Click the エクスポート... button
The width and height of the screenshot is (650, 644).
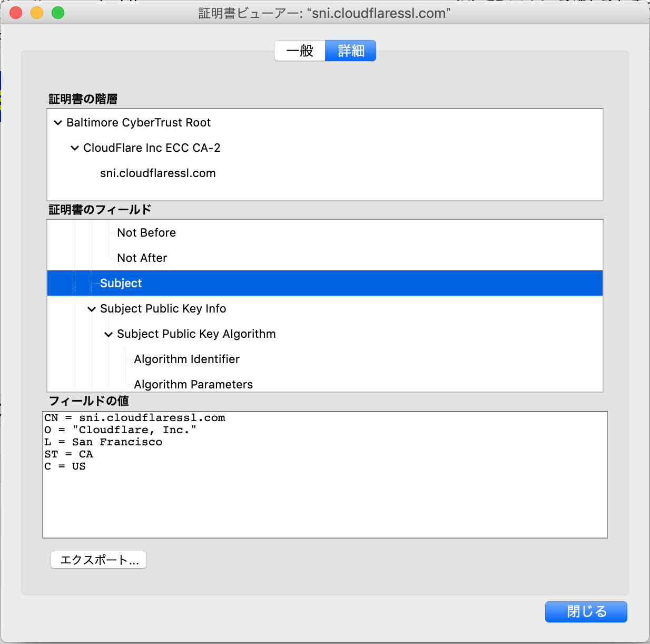(x=99, y=560)
